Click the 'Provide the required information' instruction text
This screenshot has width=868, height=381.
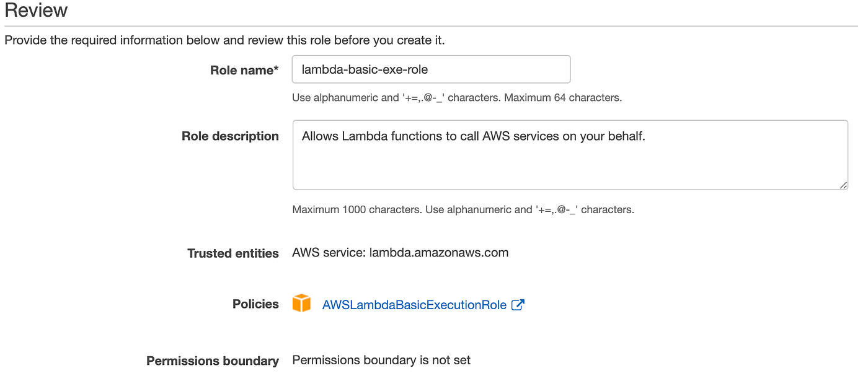(x=224, y=41)
